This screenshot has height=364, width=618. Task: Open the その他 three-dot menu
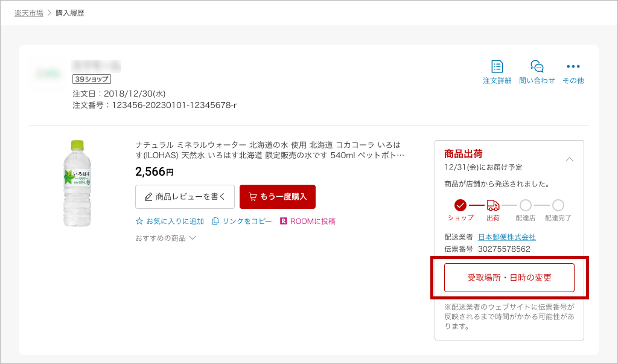tap(573, 66)
